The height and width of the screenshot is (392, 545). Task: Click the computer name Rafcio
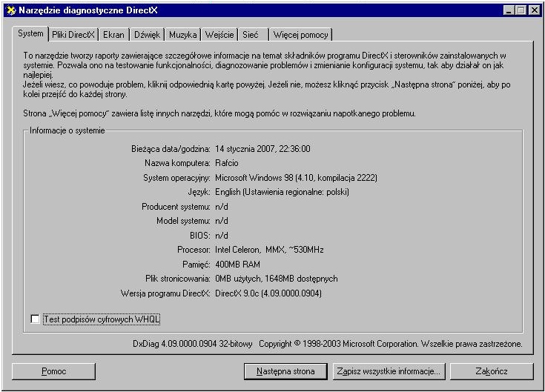[x=227, y=163]
